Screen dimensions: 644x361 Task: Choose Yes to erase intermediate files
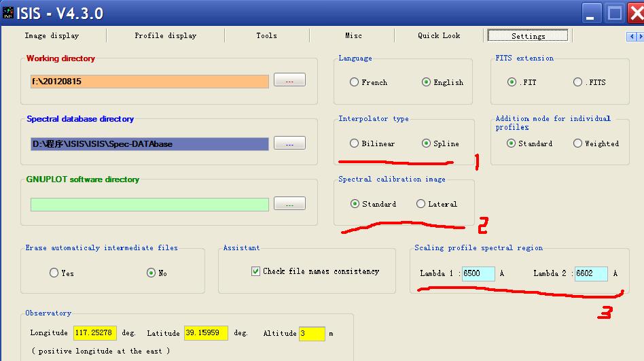click(54, 273)
